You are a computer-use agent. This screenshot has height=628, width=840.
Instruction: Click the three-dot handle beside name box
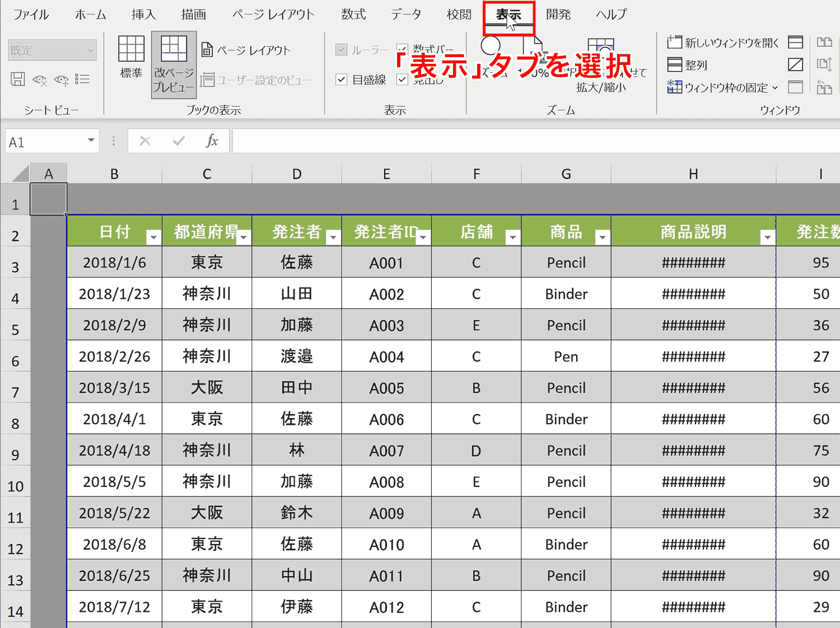click(114, 141)
